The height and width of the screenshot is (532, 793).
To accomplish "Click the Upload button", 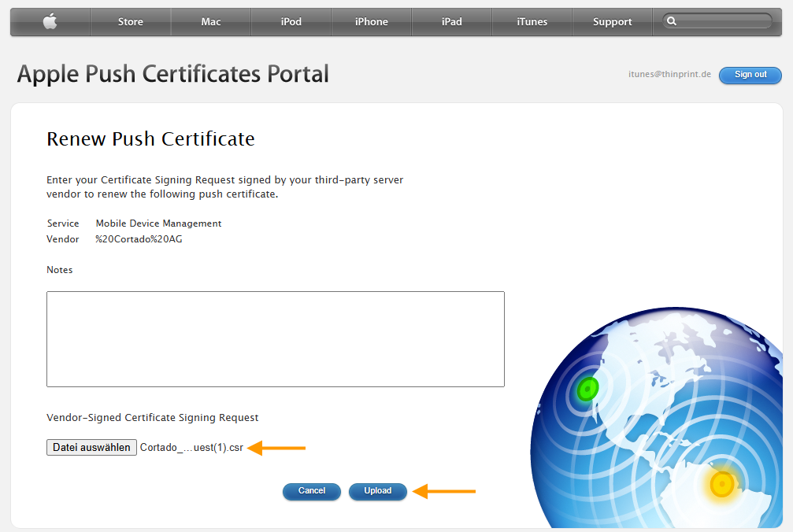I will [378, 491].
